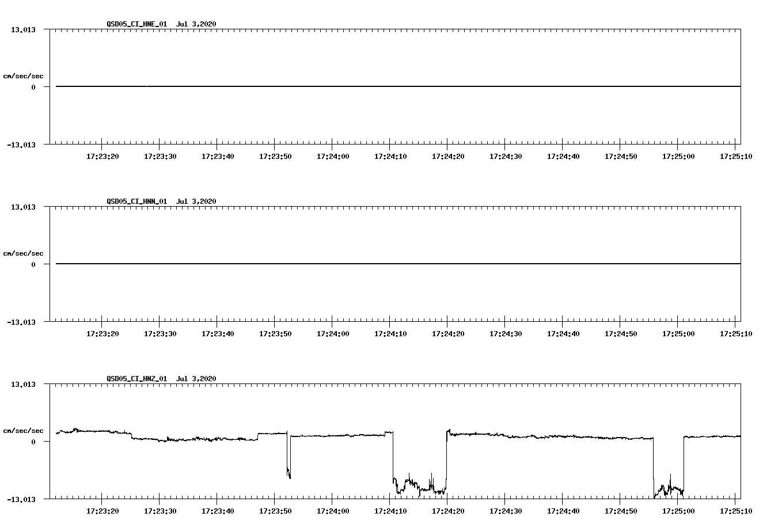782x532 pixels.
Task: Click 17:24:10 label under HNZ plot
Action: pos(390,511)
